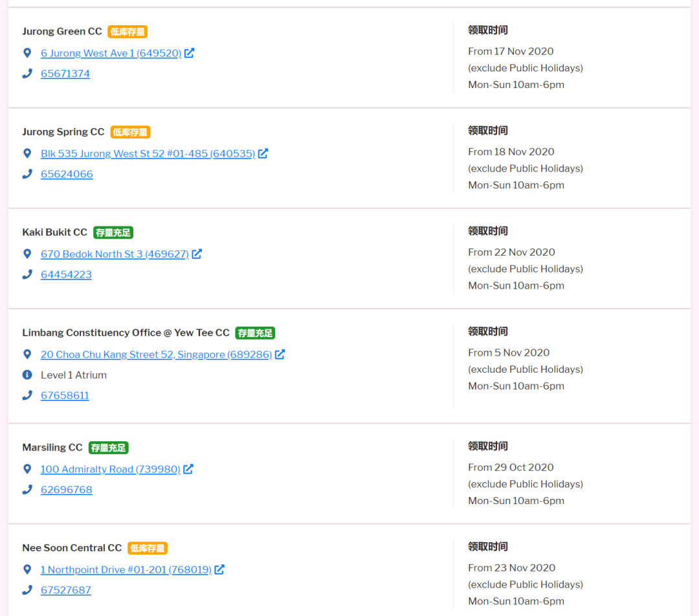Viewport: 699px width, 616px height.
Task: Open 670 Bedok North St 3 address link
Action: click(x=115, y=254)
